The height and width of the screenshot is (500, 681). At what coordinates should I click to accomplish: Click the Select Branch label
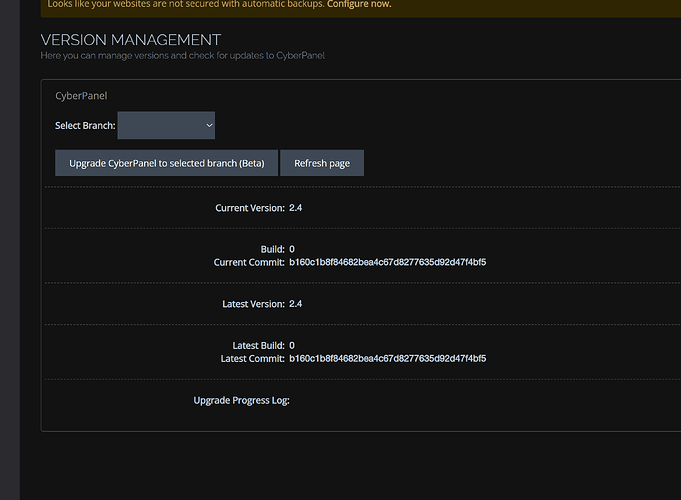click(85, 126)
